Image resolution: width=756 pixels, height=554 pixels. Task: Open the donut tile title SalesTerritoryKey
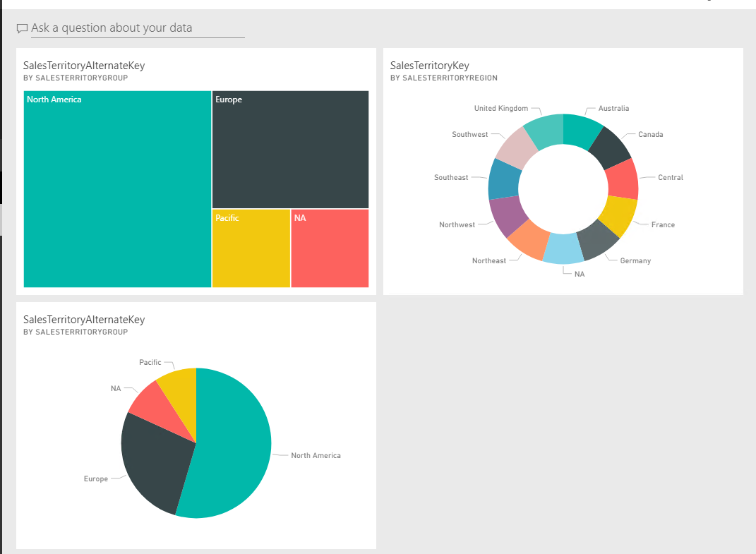pyautogui.click(x=430, y=66)
